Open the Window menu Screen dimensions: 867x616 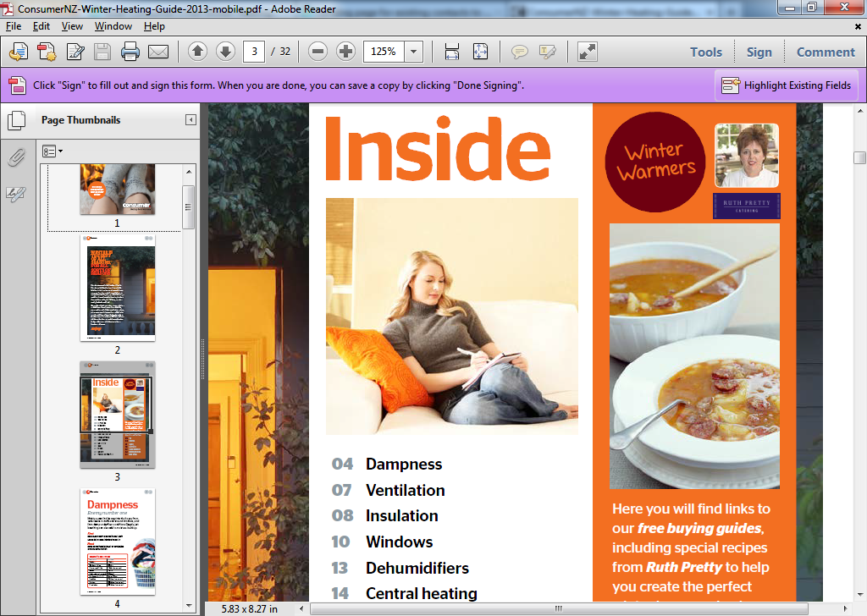coord(113,26)
